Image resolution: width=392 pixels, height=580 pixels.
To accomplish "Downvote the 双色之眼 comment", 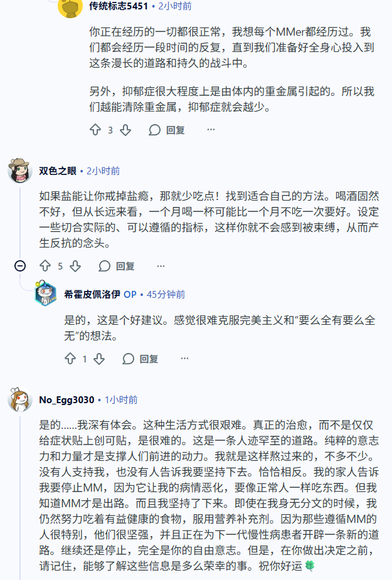I will tap(75, 266).
